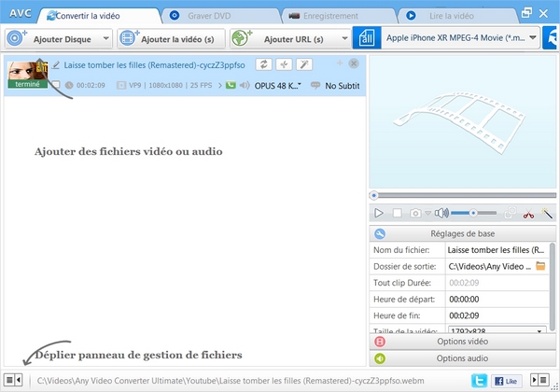Click the Twitter bird icon
Screen dimensions: 560x392
point(480,381)
